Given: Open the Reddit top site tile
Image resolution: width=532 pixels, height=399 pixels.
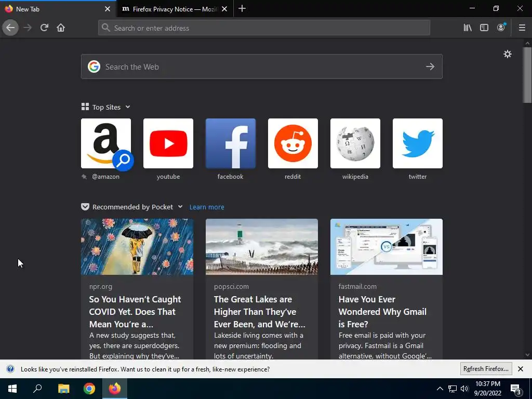Looking at the screenshot, I should point(293,143).
